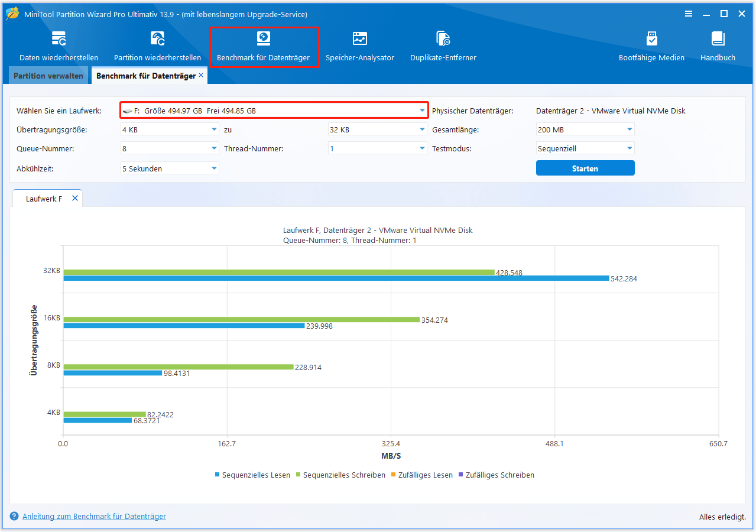This screenshot has width=756, height=532.
Task: Open the Handbuch manual
Action: tap(718, 46)
